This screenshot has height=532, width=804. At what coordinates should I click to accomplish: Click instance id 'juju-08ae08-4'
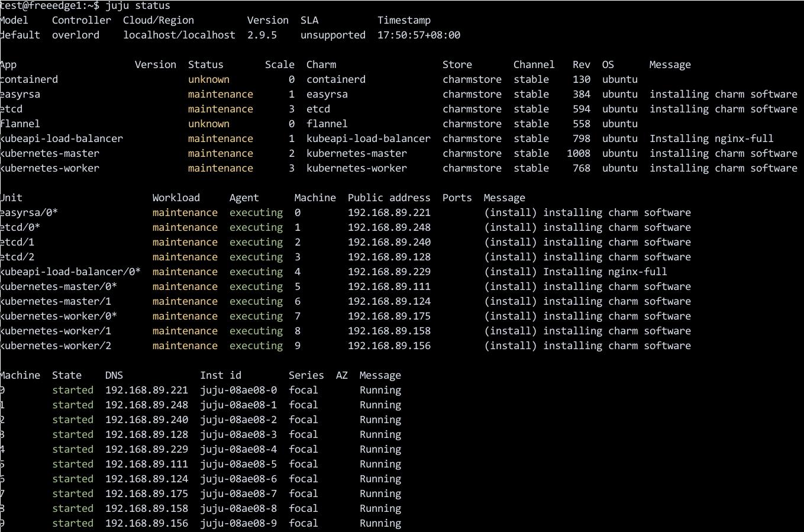tap(238, 449)
